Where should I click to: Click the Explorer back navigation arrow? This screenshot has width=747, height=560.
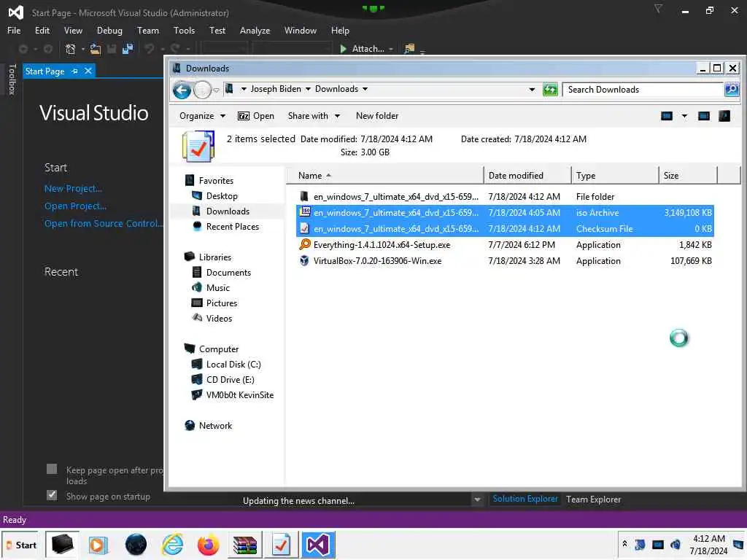click(182, 90)
